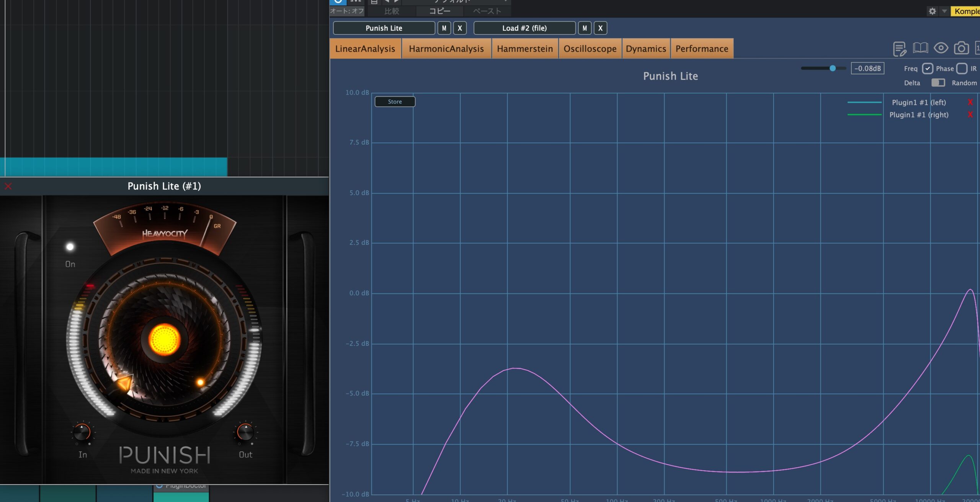
Task: Flip the Delta/Random toggle switch
Action: (938, 83)
